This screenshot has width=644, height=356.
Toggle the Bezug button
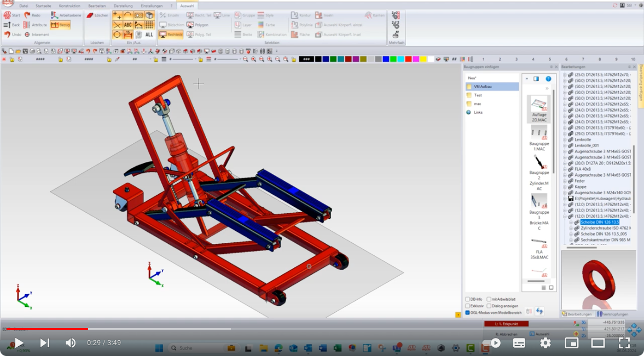tap(60, 25)
